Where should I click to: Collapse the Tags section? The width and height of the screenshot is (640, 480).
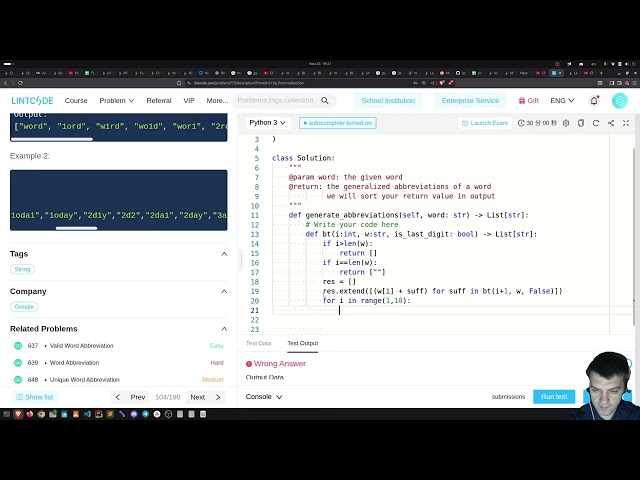(x=224, y=254)
